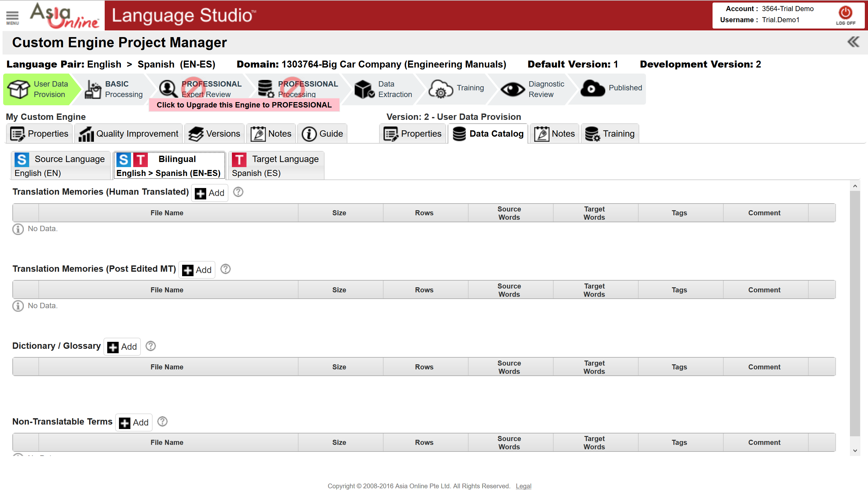This screenshot has width=868, height=494.
Task: Select the BASIC Processing step
Action: (x=114, y=89)
